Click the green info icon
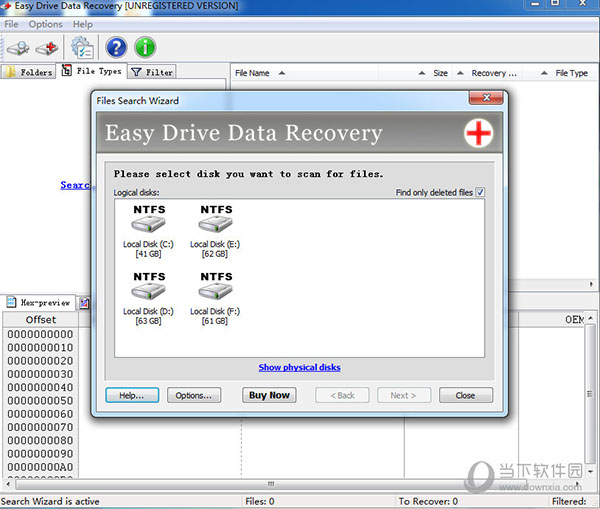Viewport: 600px width, 509px height. pyautogui.click(x=146, y=47)
